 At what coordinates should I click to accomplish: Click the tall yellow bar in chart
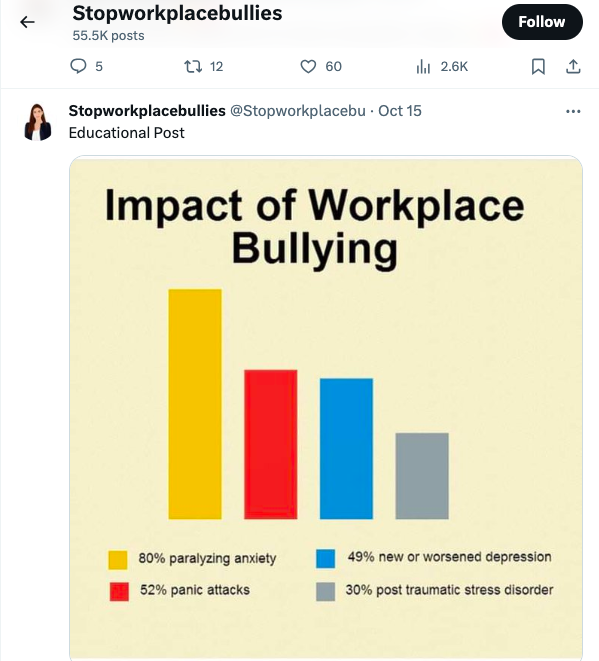pos(195,404)
